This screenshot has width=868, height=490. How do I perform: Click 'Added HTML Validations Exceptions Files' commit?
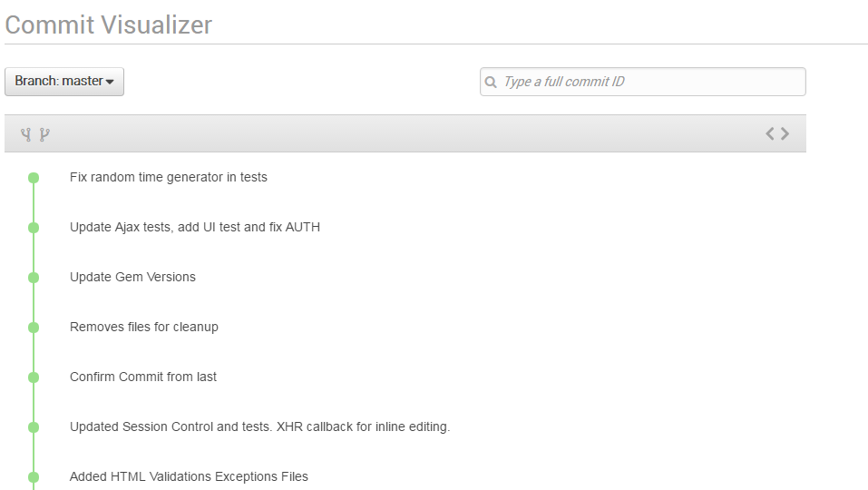pyautogui.click(x=189, y=476)
